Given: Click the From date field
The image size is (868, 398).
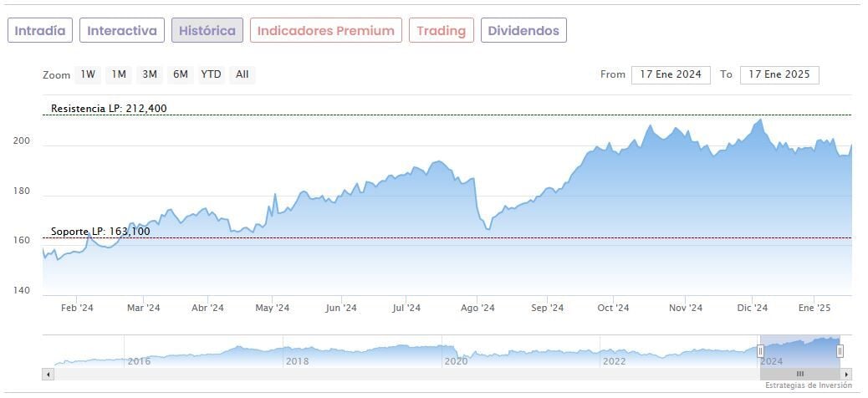Looking at the screenshot, I should [671, 74].
